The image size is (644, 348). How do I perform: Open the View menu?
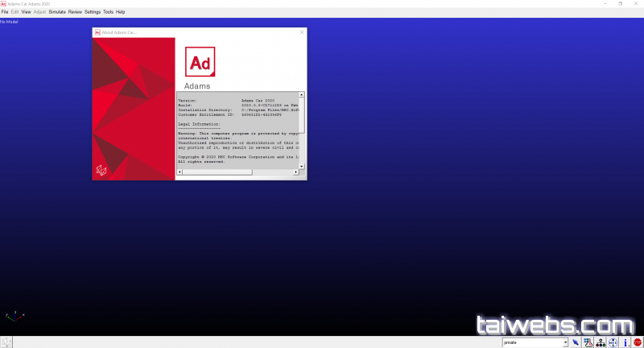pyautogui.click(x=26, y=12)
